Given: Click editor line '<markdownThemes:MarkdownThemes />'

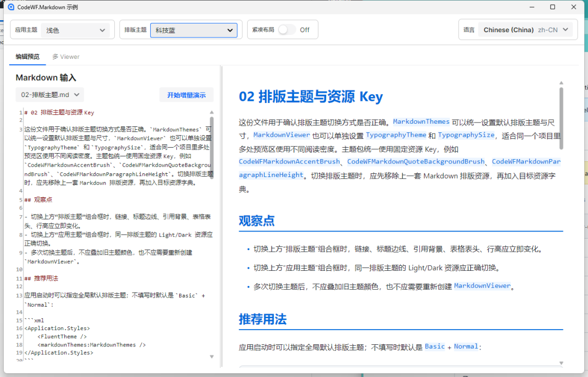Looking at the screenshot, I should [x=91, y=345].
